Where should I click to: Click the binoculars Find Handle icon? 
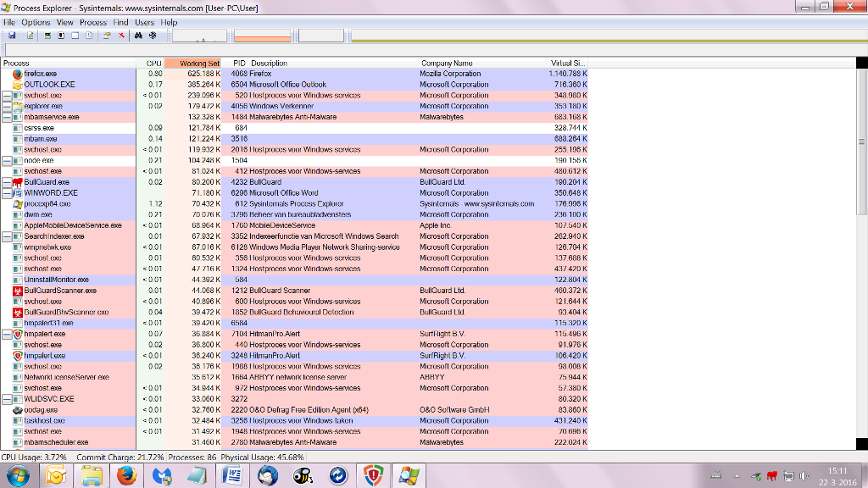point(138,36)
